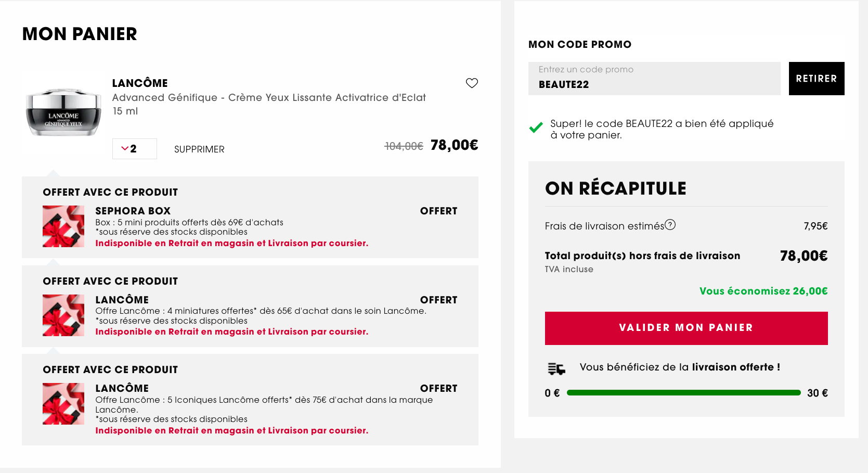Screen dimensions: 868x473
Task: Click the free delivery green progress bar
Action: (684, 393)
